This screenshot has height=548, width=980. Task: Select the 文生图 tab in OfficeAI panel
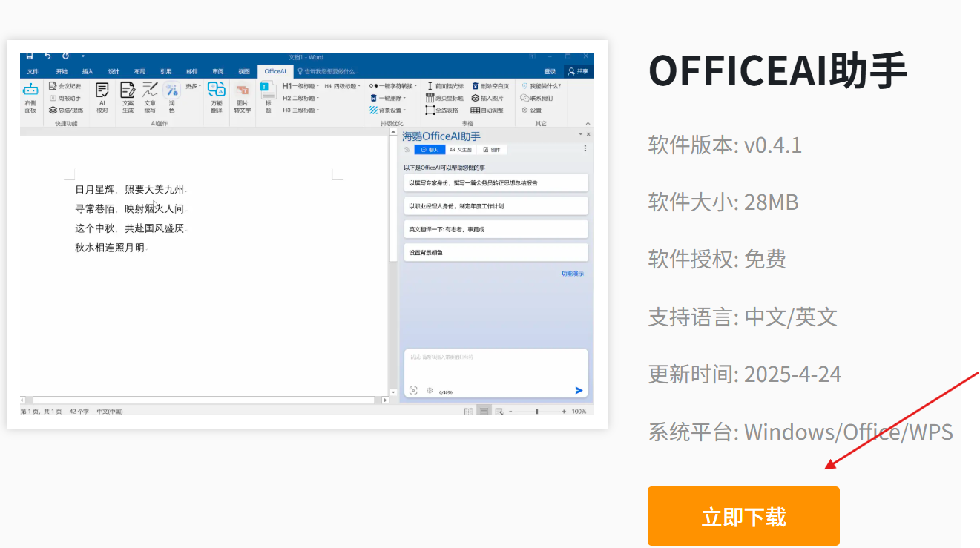[461, 149]
